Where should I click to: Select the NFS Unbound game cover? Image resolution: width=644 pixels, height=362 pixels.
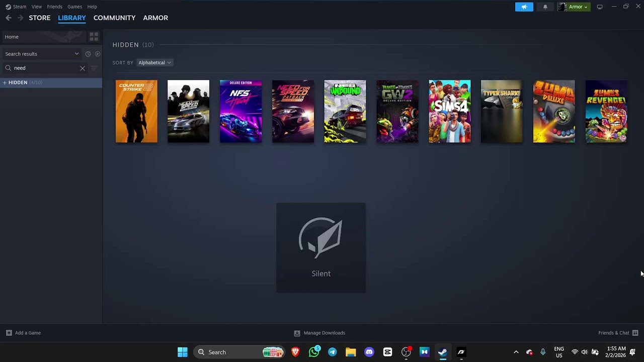[345, 111]
